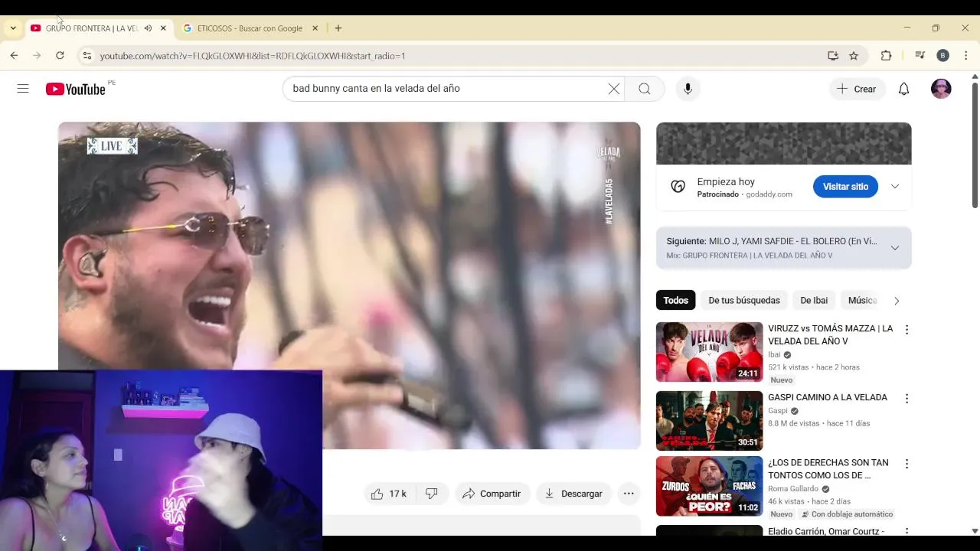Viewport: 980px width, 551px height.
Task: Click the 17 k like count
Action: tap(398, 494)
